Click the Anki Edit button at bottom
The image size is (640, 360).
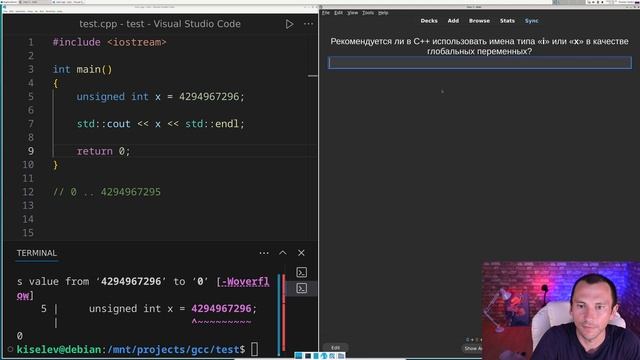pos(336,348)
